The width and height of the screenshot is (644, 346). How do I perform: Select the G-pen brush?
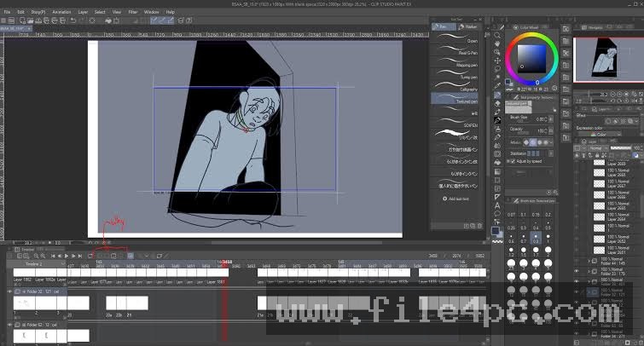pos(455,38)
